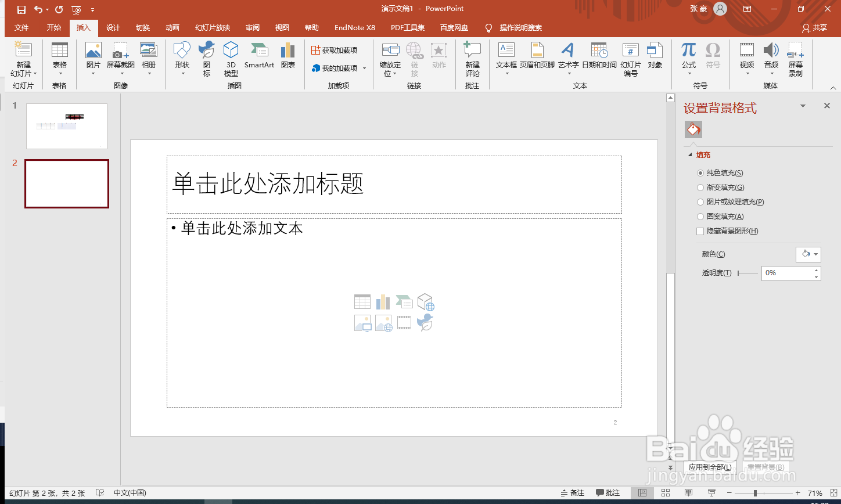Check 隐藏背景图形 hide background graphics

click(x=700, y=231)
